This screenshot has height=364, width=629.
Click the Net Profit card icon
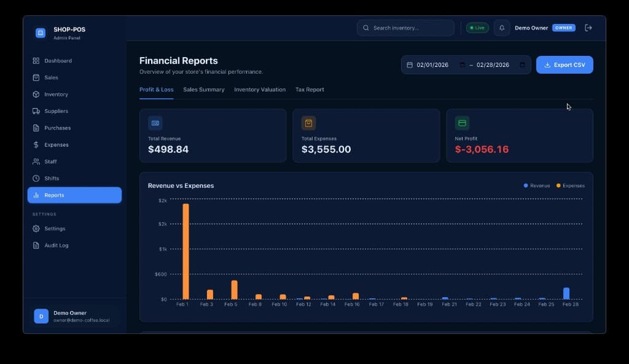pos(462,123)
